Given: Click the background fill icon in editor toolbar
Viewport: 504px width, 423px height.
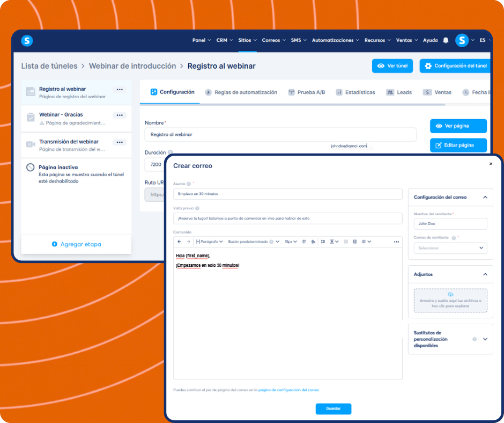Looking at the screenshot, I should pos(313,242).
